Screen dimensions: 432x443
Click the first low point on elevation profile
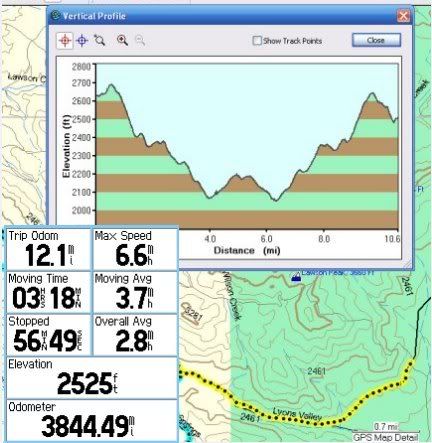(209, 198)
